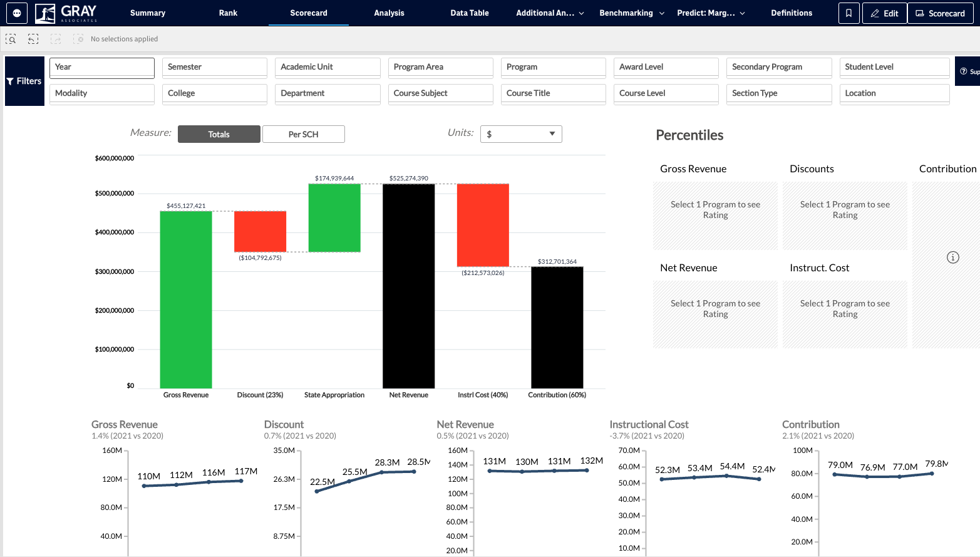This screenshot has width=980, height=557.
Task: Open the Support help button
Action: point(968,71)
